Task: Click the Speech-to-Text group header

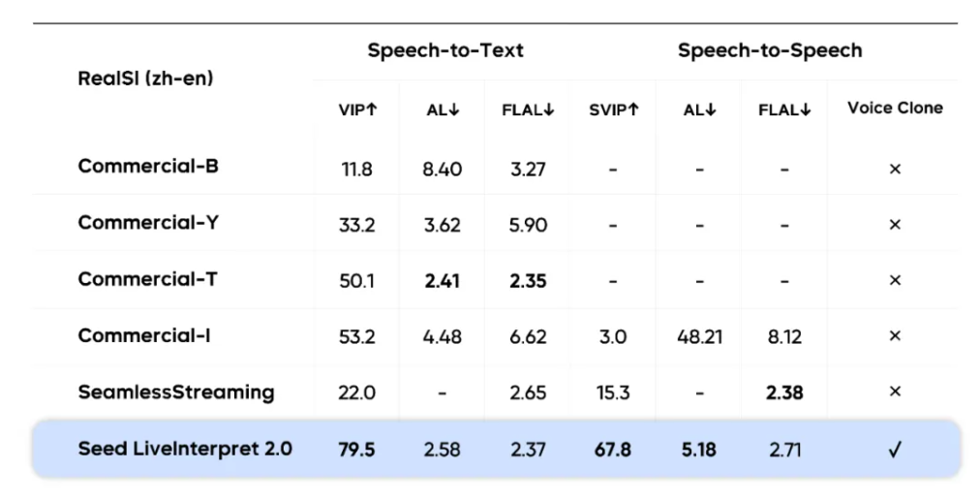Action: click(x=445, y=51)
